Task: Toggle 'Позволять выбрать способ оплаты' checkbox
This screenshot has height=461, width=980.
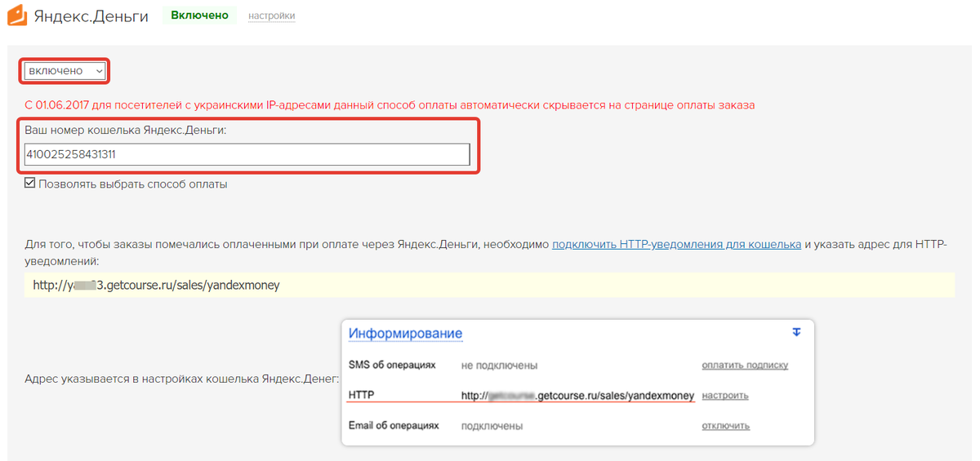Action: pos(30,184)
